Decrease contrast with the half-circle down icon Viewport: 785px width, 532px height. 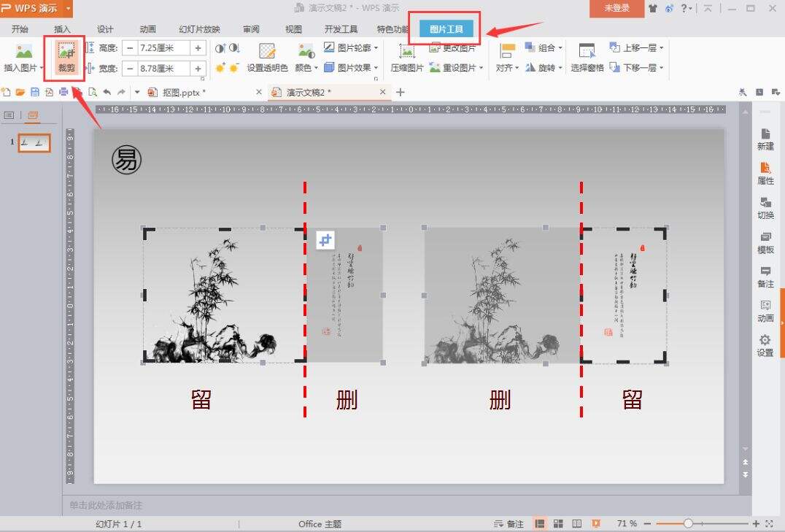click(234, 49)
